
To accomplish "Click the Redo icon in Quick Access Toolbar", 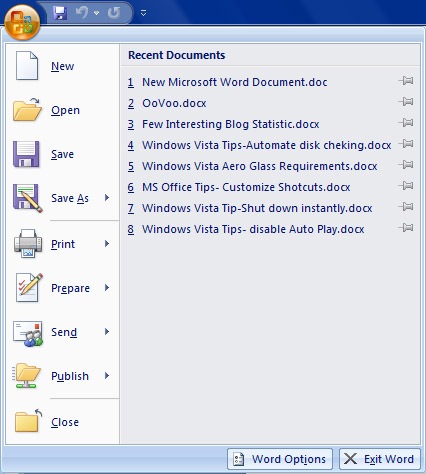I will click(114, 13).
